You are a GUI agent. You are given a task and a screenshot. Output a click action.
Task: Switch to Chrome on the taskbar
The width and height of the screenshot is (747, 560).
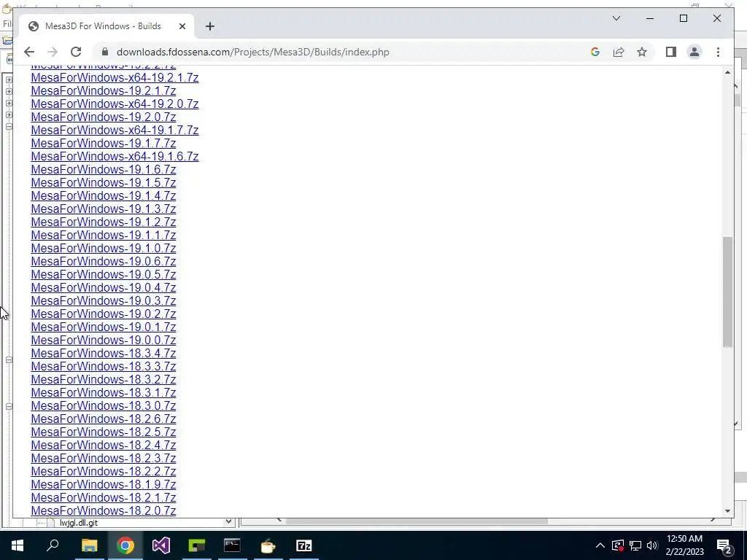click(125, 545)
